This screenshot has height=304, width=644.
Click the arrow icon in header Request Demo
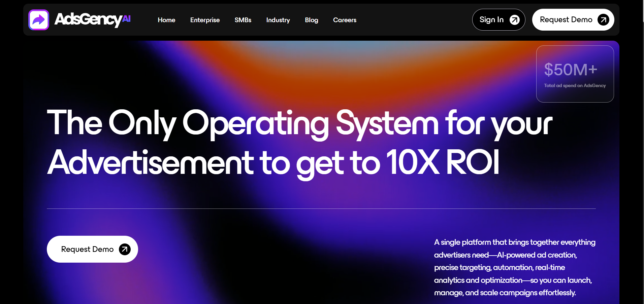[x=603, y=20]
